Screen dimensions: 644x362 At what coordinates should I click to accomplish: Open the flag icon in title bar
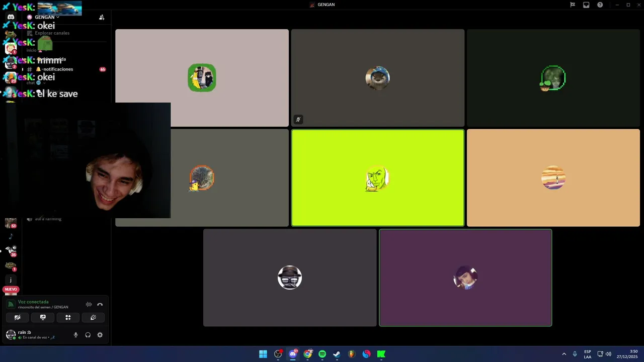pos(573,5)
